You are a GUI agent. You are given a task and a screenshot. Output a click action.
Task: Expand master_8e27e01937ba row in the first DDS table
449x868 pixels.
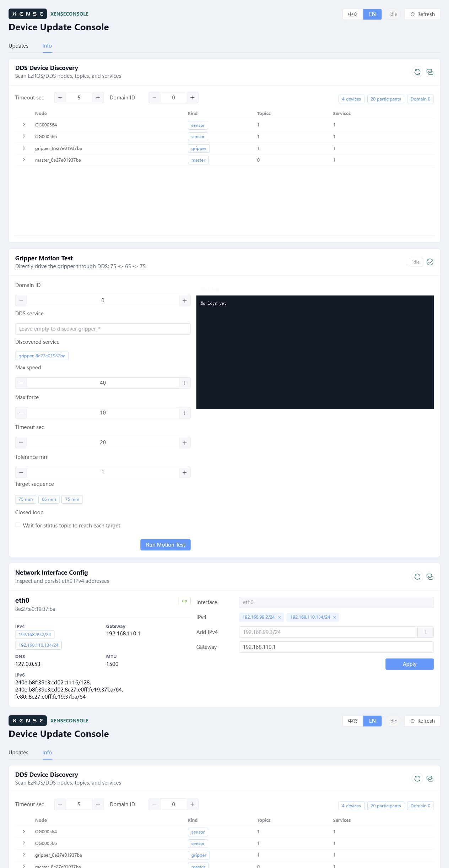pyautogui.click(x=24, y=160)
